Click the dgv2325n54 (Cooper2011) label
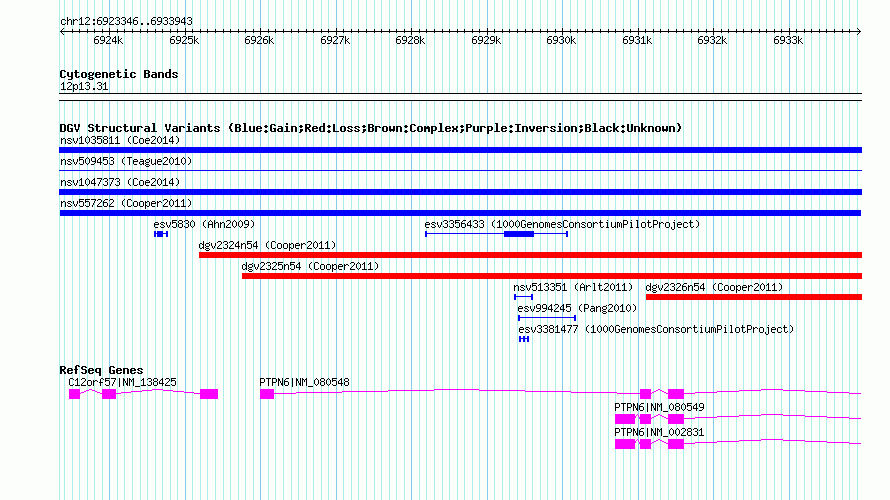 (310, 266)
